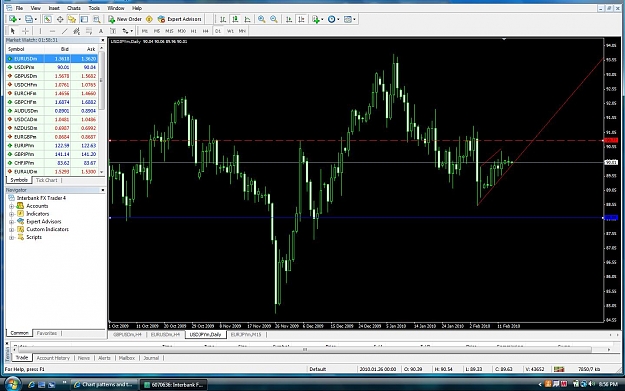Zoom in on the chart with the magnifier plus
The height and width of the screenshot is (391, 625).
click(261, 19)
